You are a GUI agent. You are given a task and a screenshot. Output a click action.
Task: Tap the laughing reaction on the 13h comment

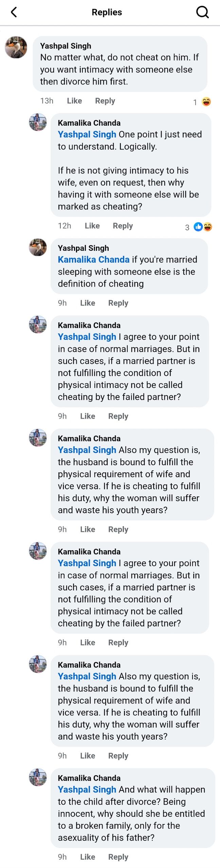pos(206,102)
